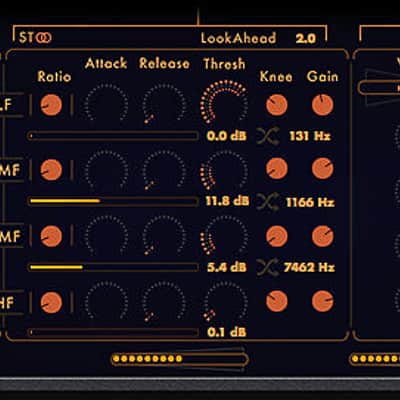
Task: Click the LF band Attack dial
Action: pyautogui.click(x=106, y=102)
